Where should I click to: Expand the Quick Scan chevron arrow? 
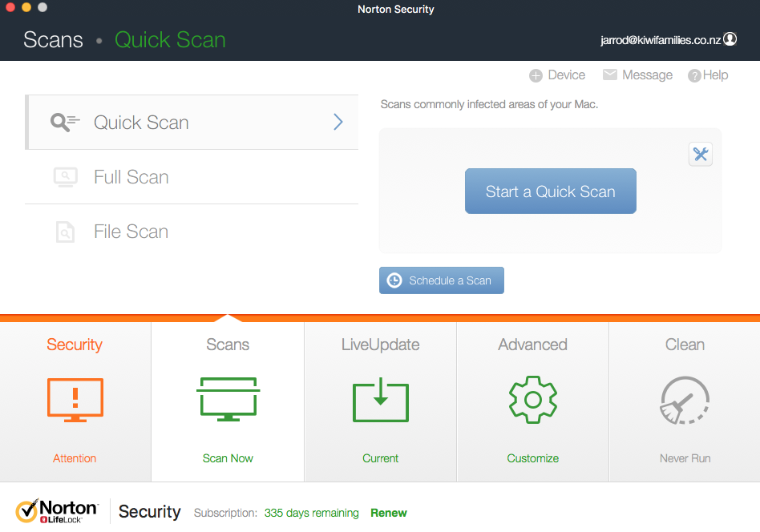pos(338,122)
